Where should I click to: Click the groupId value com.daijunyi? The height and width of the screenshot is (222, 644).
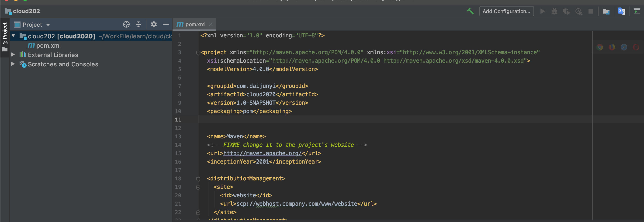256,86
